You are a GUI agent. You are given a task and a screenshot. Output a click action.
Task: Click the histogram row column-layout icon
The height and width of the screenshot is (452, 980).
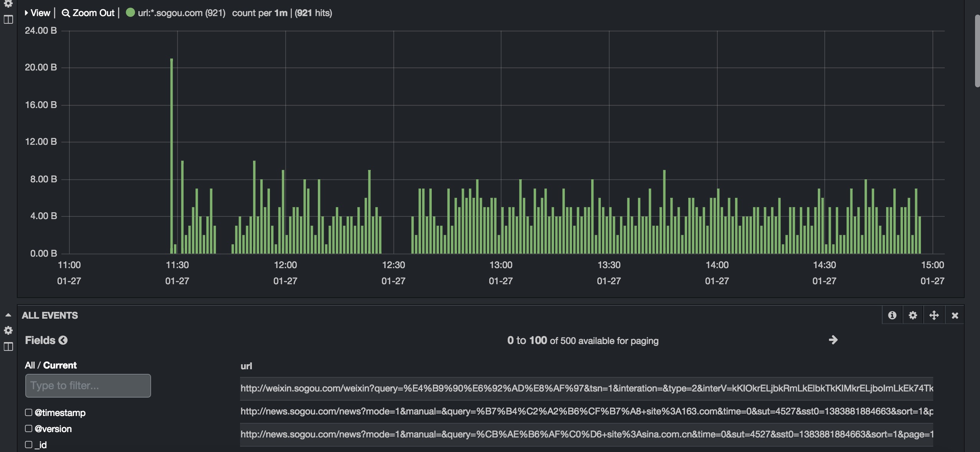tap(8, 20)
